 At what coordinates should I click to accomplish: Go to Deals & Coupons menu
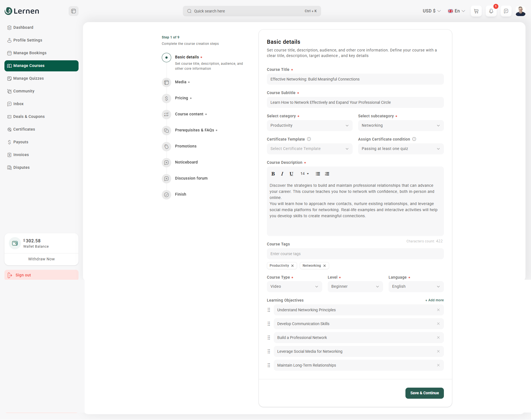click(29, 116)
